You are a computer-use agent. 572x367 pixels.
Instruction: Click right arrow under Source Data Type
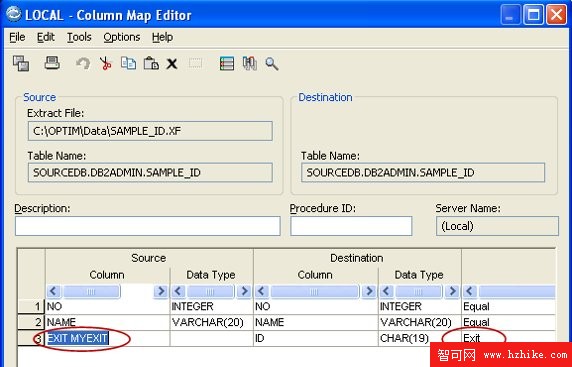pyautogui.click(x=244, y=291)
